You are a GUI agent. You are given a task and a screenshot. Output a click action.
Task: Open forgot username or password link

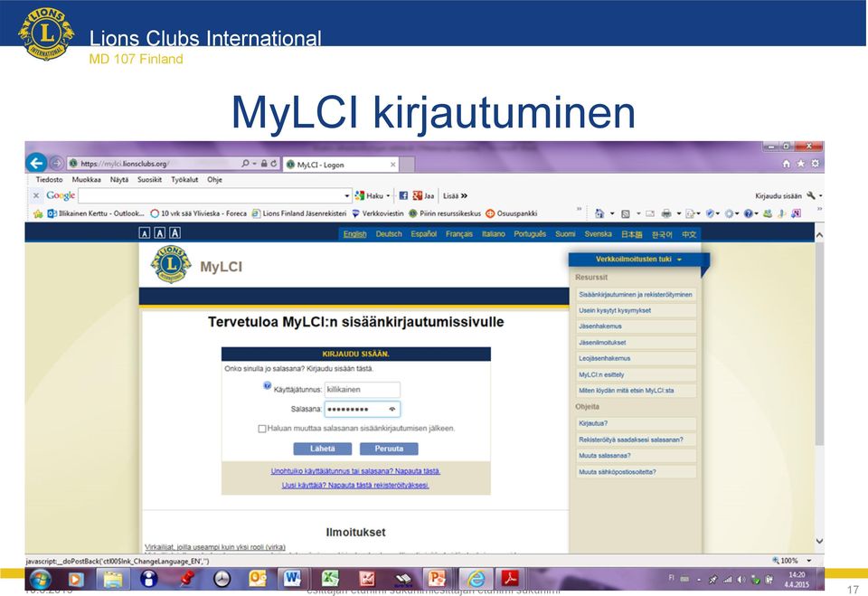355,471
